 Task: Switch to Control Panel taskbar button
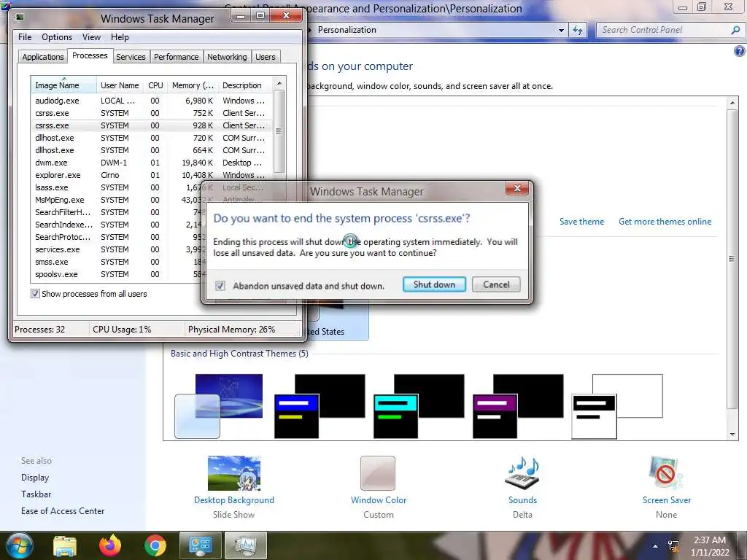point(200,545)
